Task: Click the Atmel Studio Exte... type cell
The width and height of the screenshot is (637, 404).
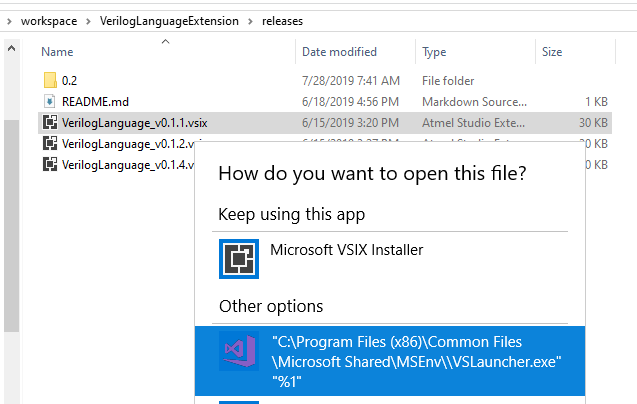Action: pyautogui.click(x=473, y=123)
